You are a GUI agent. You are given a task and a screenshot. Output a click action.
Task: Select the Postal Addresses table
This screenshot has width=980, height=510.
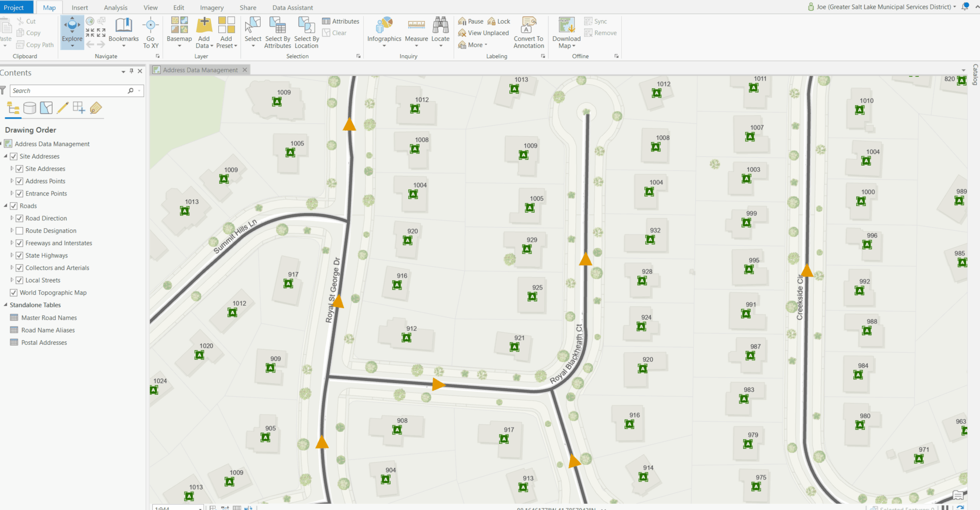[x=44, y=342]
